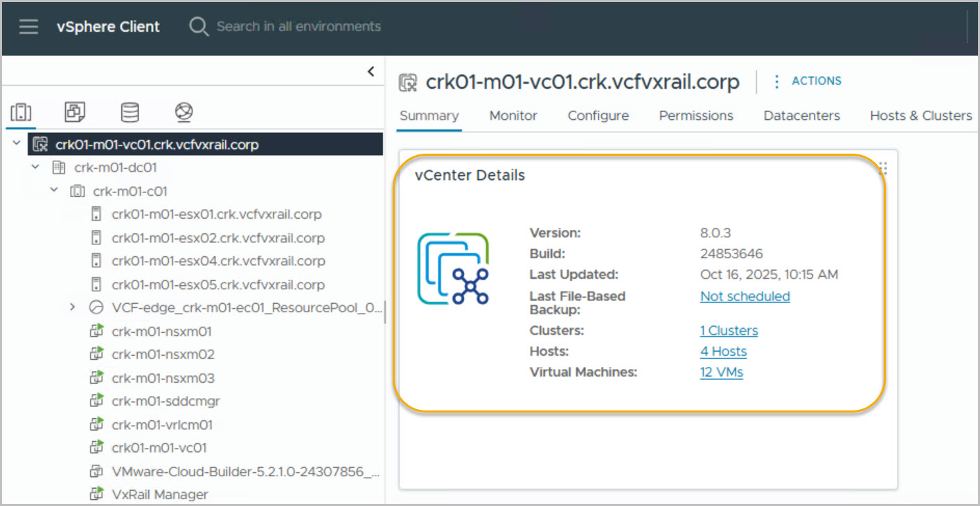Click VM icon for crk-m01-nsxm02
This screenshot has width=980, height=506.
tap(96, 354)
